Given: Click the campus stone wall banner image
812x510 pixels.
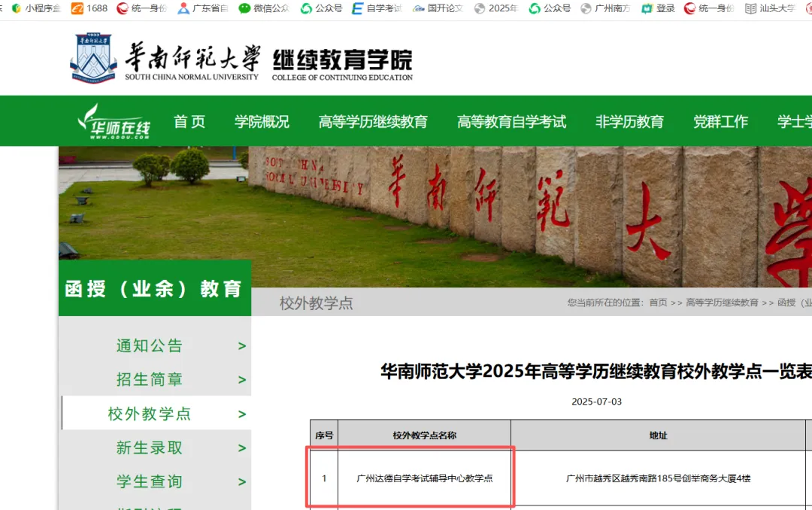Looking at the screenshot, I should click(x=435, y=217).
